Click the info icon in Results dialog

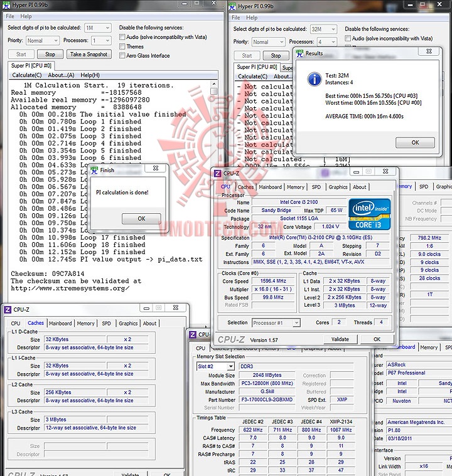point(315,79)
